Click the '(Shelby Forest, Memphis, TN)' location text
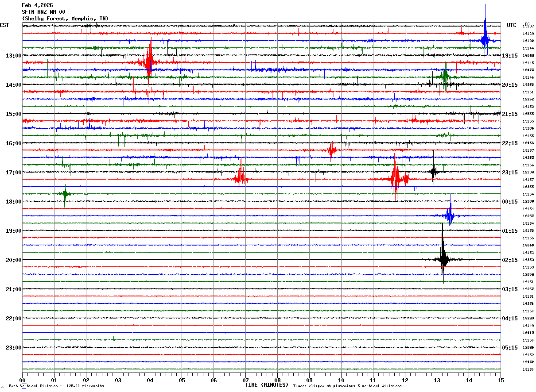Viewport: 536px width, 392px height. (x=65, y=19)
